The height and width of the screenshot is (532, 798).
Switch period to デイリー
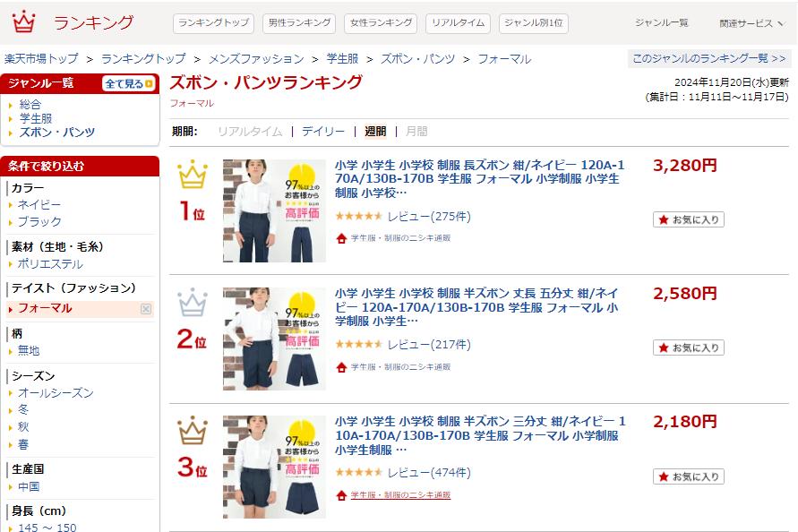click(x=323, y=132)
